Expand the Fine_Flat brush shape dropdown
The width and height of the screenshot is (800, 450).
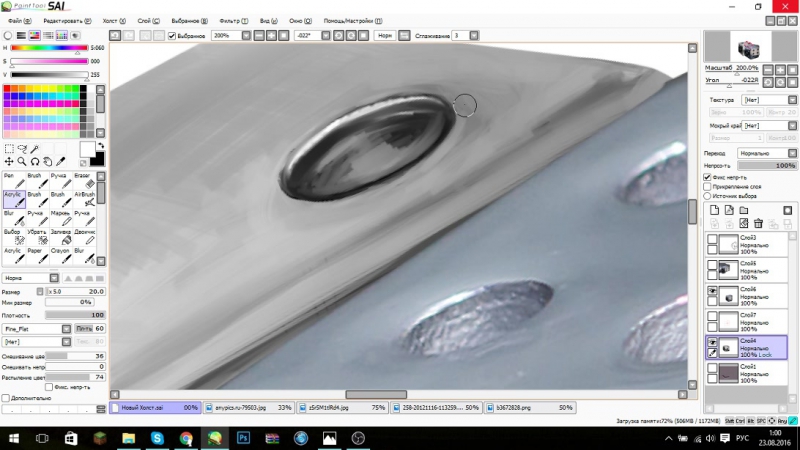click(66, 329)
